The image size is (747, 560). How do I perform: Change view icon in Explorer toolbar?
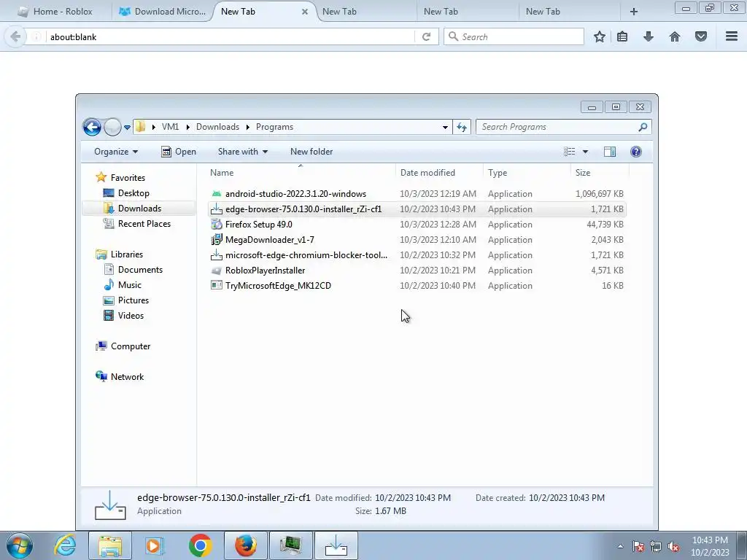[569, 152]
